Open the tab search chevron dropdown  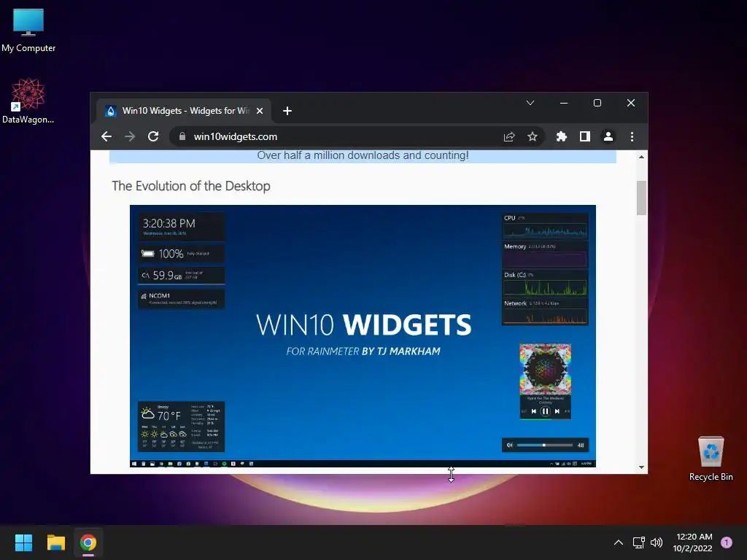pyautogui.click(x=530, y=103)
